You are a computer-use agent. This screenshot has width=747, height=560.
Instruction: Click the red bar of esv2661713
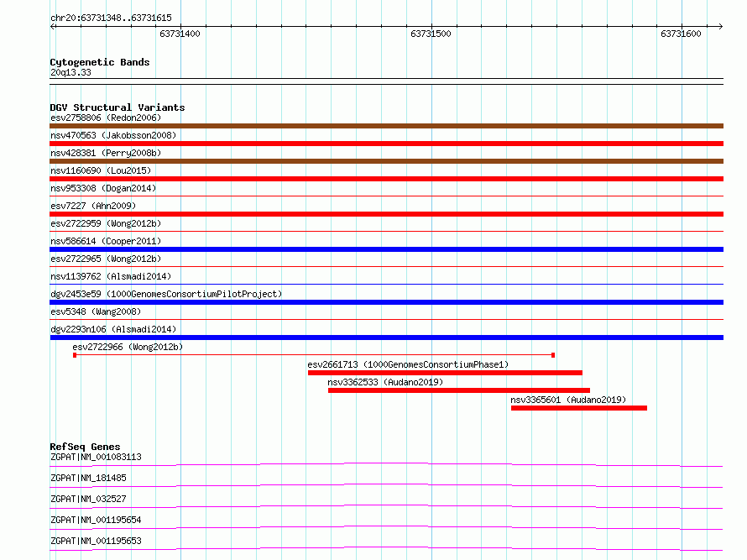445,373
